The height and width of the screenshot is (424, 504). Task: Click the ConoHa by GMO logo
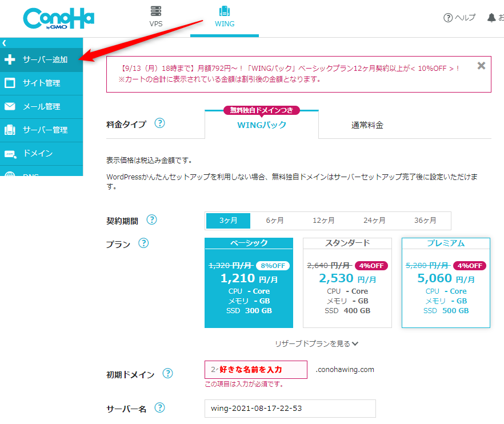58,18
